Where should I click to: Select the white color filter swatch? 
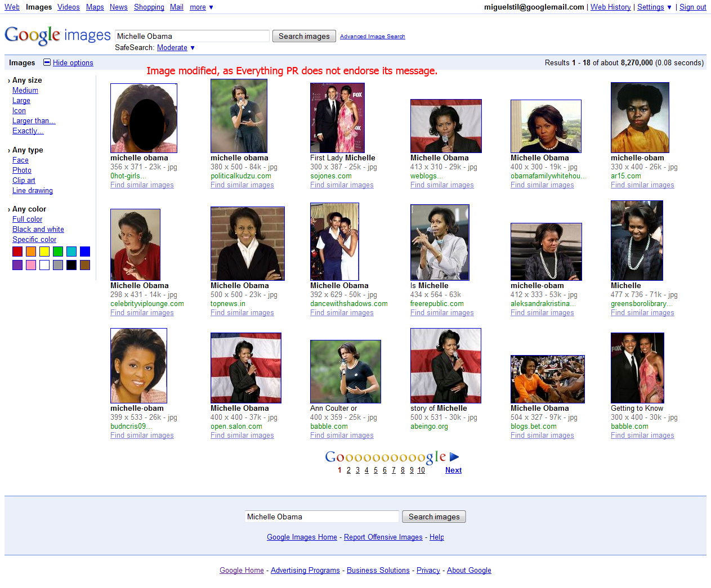coord(44,265)
